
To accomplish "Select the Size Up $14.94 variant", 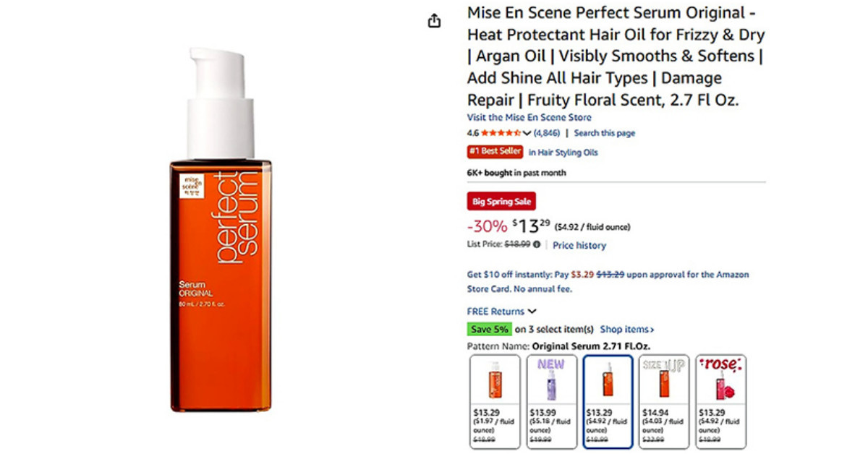I will pos(664,401).
